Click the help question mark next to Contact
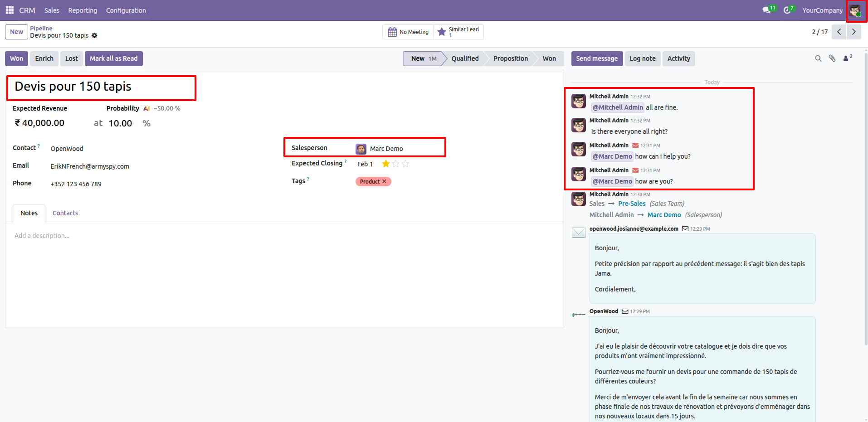The image size is (868, 422). (39, 146)
